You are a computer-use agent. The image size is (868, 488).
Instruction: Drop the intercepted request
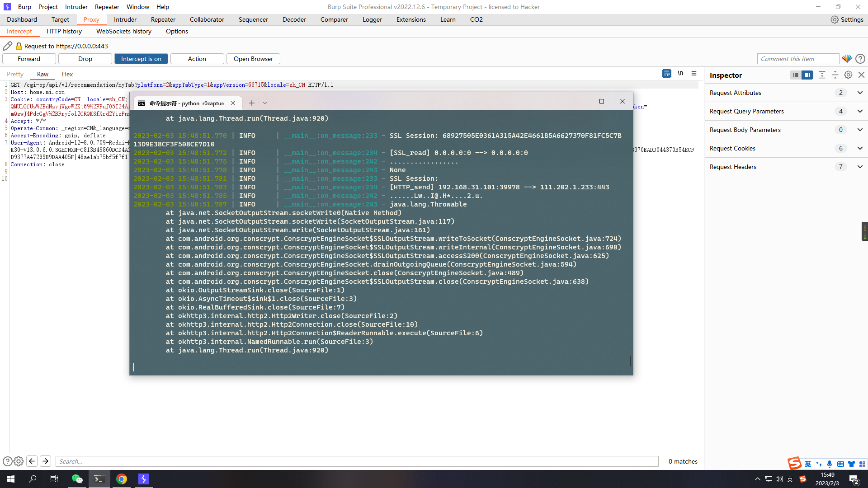85,59
